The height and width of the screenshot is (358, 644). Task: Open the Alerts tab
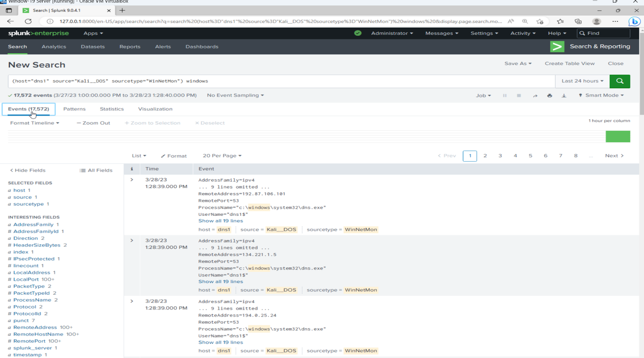[x=163, y=47]
